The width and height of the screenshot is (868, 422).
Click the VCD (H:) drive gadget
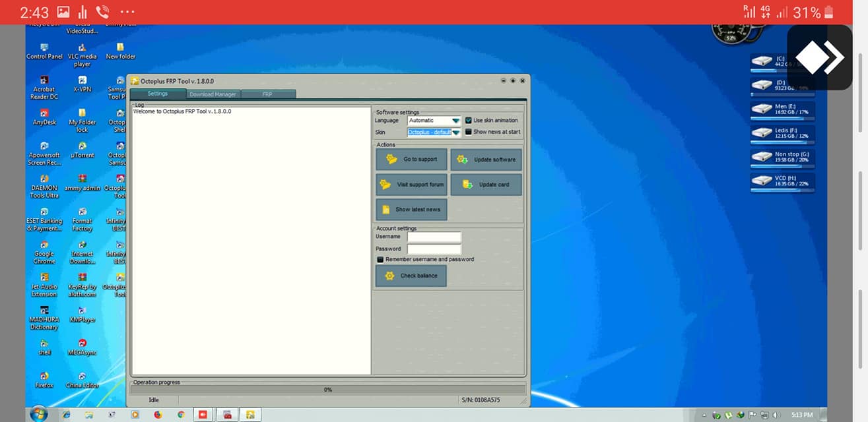click(x=782, y=183)
